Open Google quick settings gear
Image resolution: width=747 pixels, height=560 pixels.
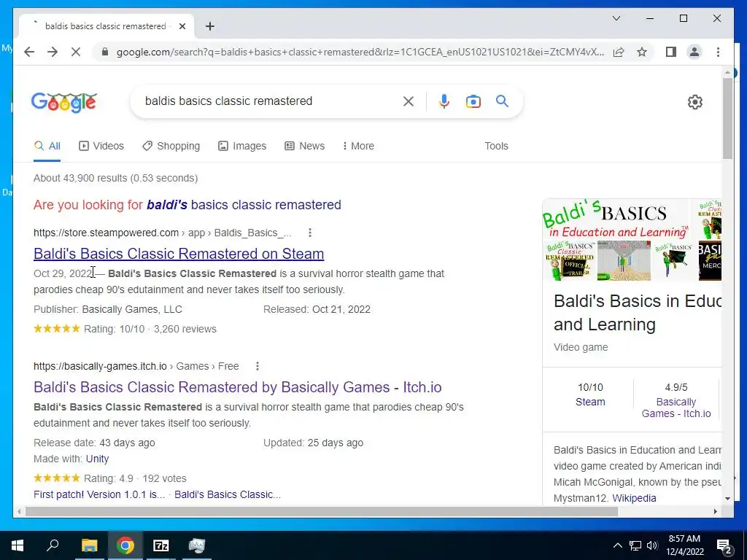point(695,102)
